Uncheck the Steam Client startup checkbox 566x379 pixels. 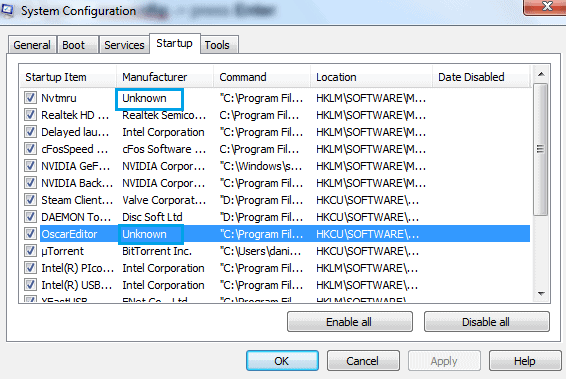tap(30, 200)
